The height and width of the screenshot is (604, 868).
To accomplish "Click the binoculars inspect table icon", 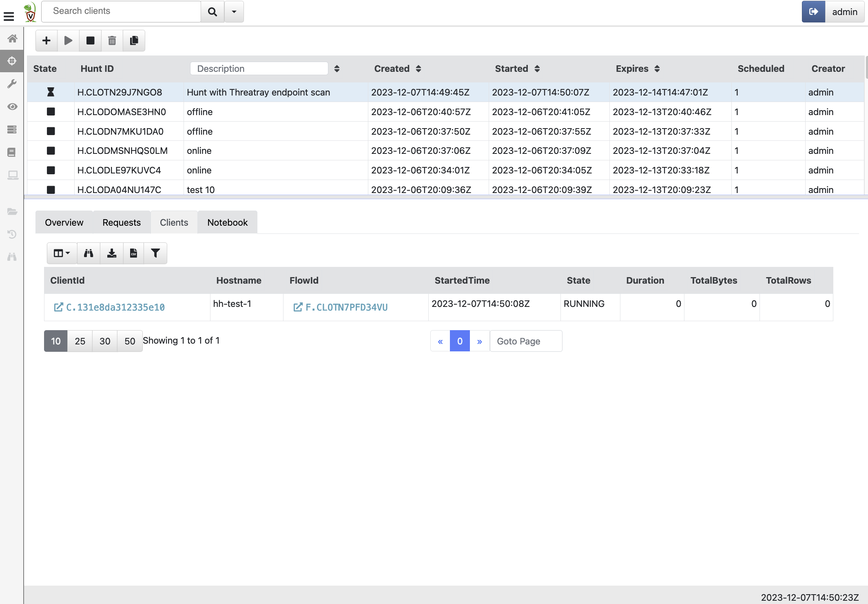I will 89,253.
